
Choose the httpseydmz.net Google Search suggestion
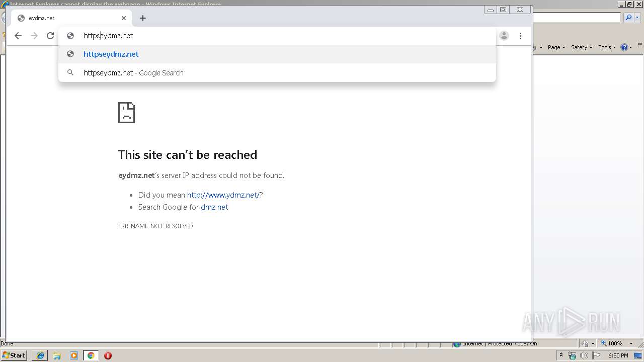tap(277, 72)
